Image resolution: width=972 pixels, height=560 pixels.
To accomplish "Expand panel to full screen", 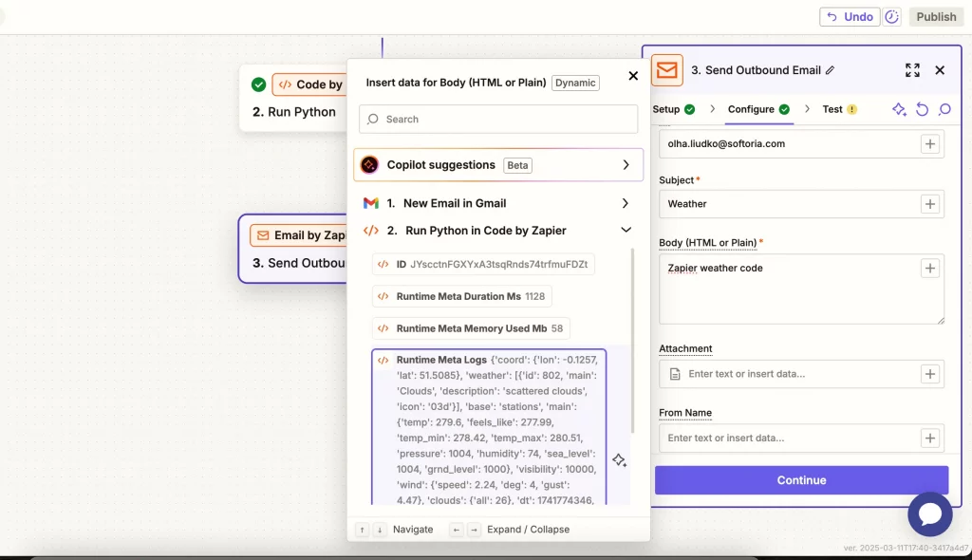I will pos(912,70).
